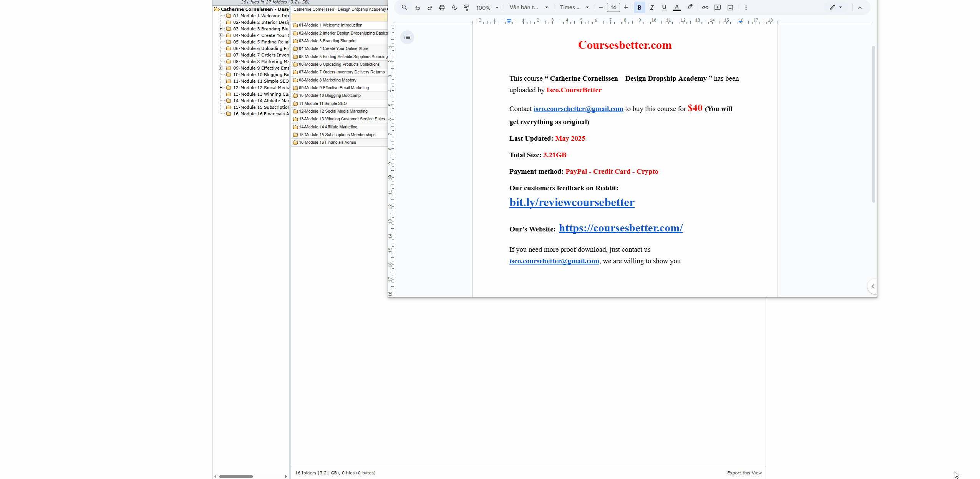Open 06-Module 6 Uploading Products Collections row
Screen dimensions: 980x479
click(340, 64)
